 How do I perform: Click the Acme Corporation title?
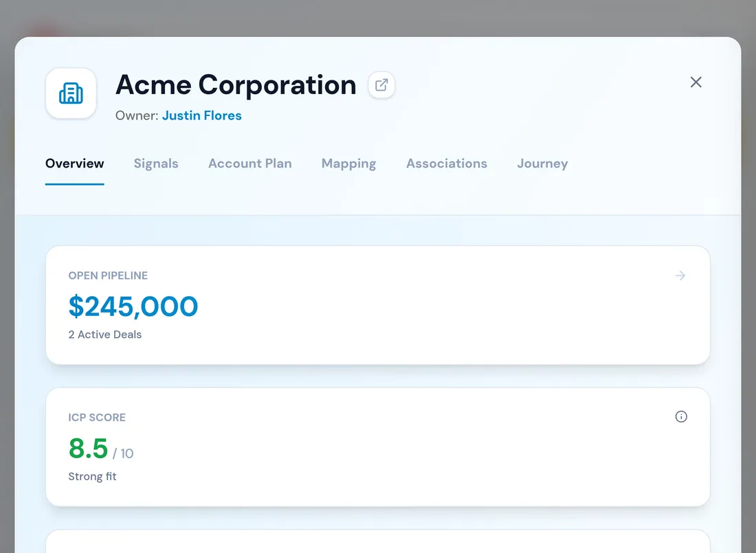click(x=236, y=85)
